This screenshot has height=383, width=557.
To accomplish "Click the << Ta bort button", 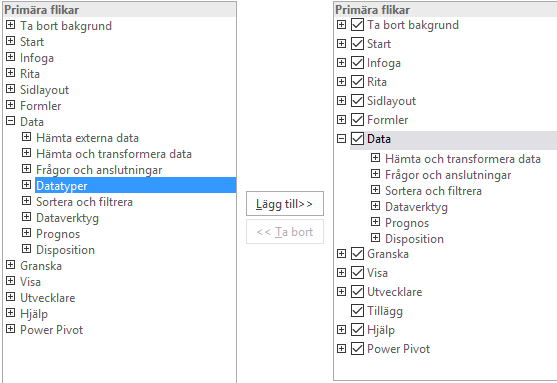I will point(285,232).
